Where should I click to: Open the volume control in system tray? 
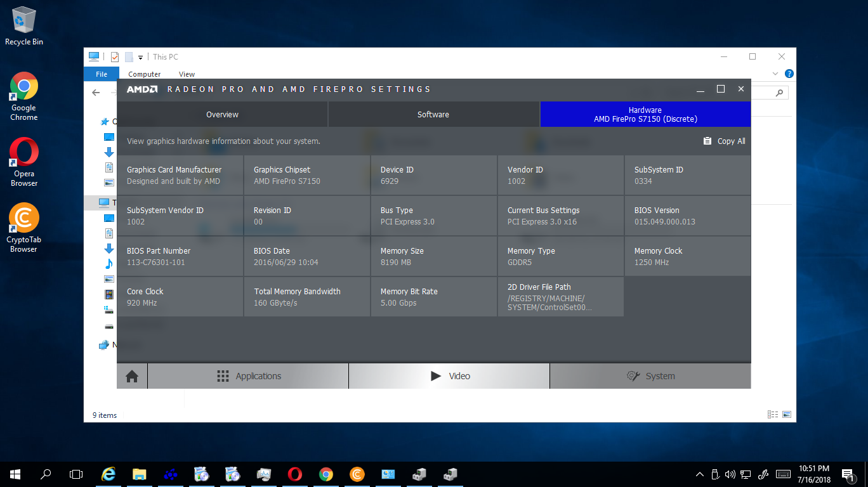[x=730, y=474]
